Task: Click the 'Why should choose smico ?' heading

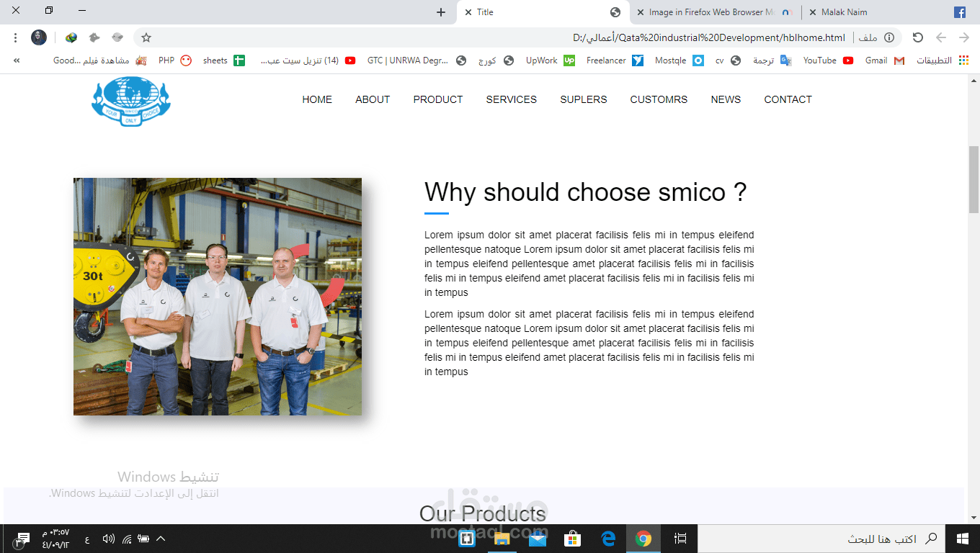Action: 586,192
